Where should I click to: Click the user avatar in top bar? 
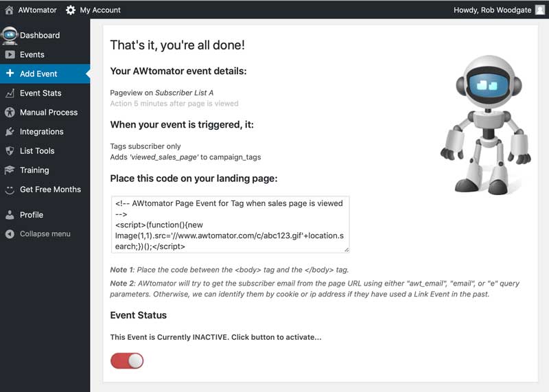coord(540,10)
